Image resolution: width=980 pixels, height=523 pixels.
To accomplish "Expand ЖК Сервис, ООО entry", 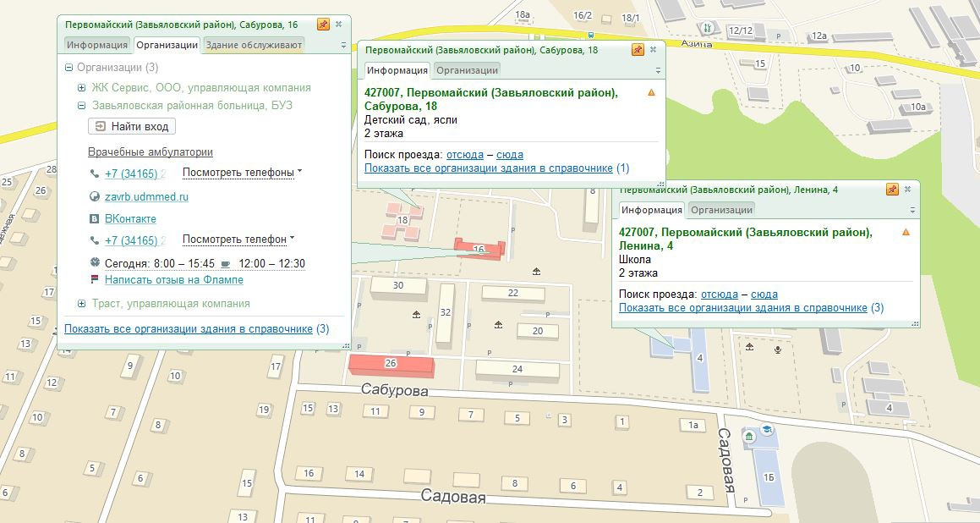I will tap(81, 88).
